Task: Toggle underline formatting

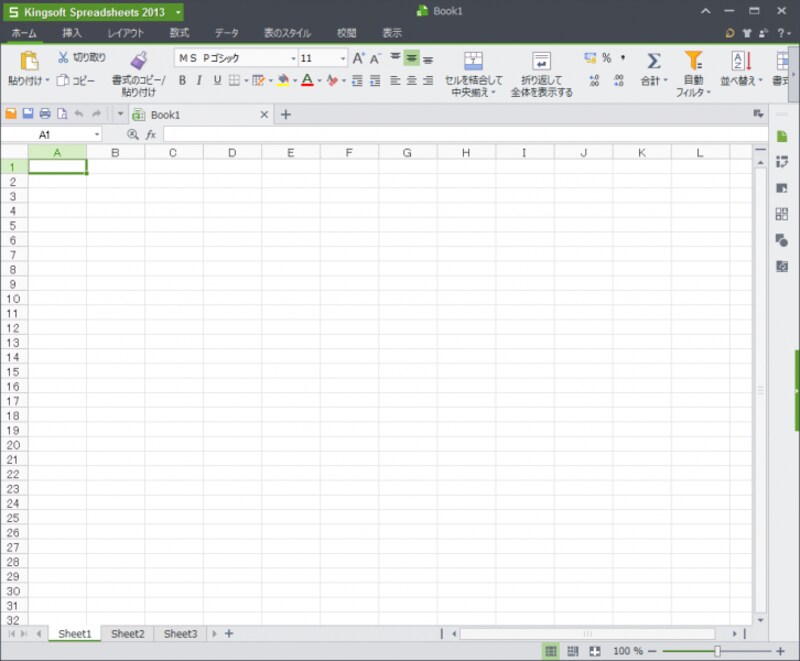Action: (218, 80)
